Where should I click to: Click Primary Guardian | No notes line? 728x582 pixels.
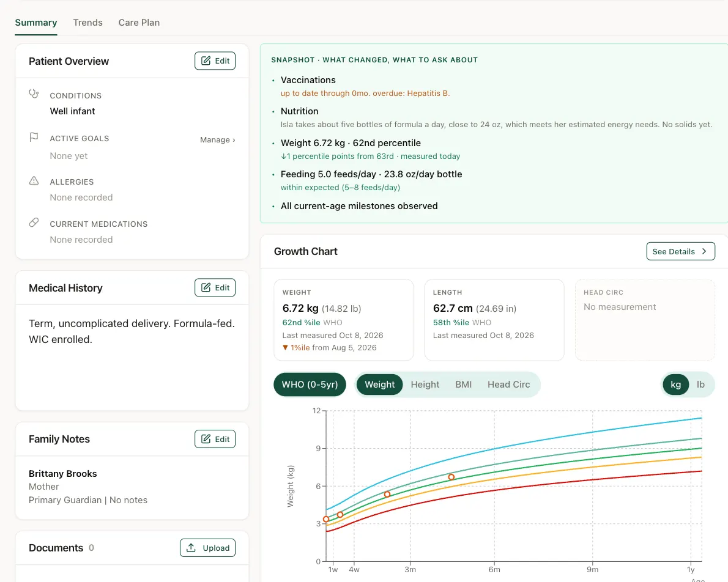[87, 500]
